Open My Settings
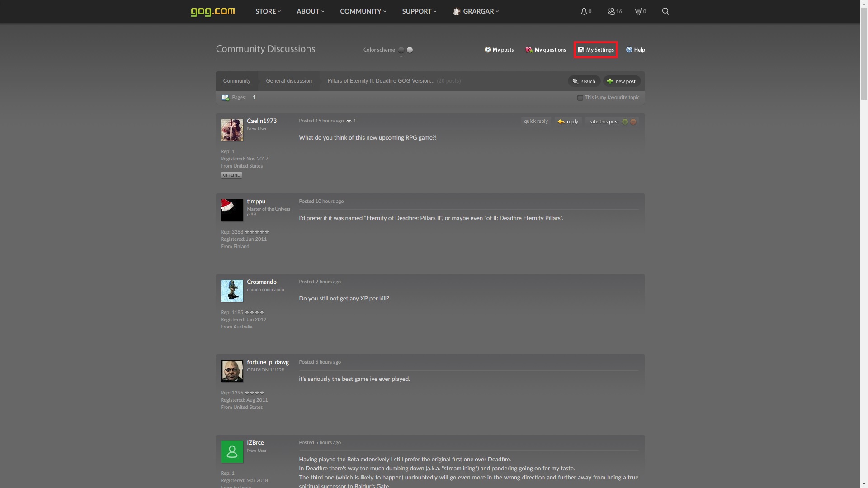The height and width of the screenshot is (488, 868). click(x=596, y=50)
